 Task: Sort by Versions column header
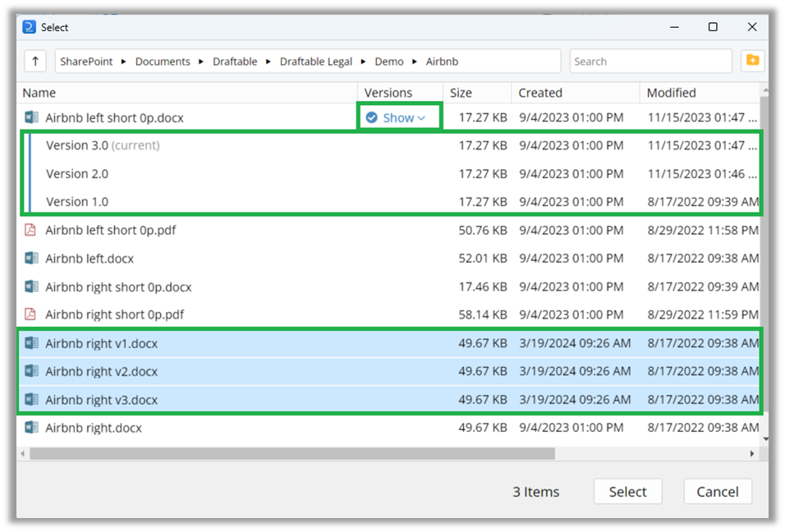coord(401,93)
